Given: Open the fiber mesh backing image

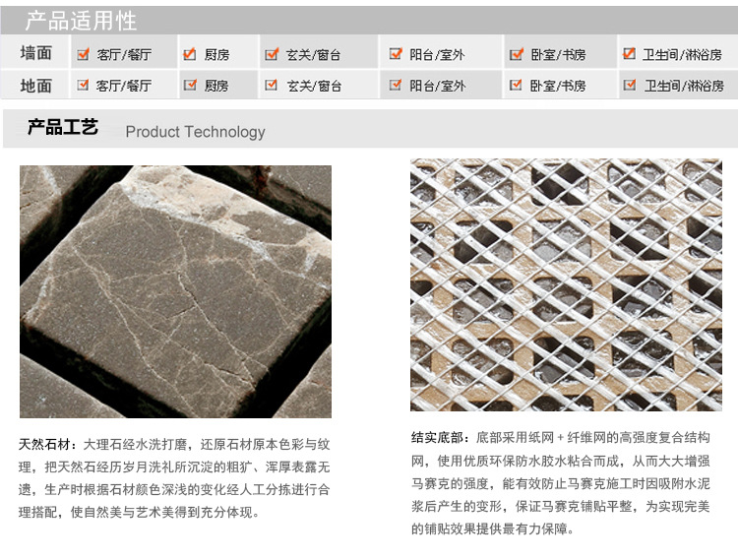Looking at the screenshot, I should 566,284.
